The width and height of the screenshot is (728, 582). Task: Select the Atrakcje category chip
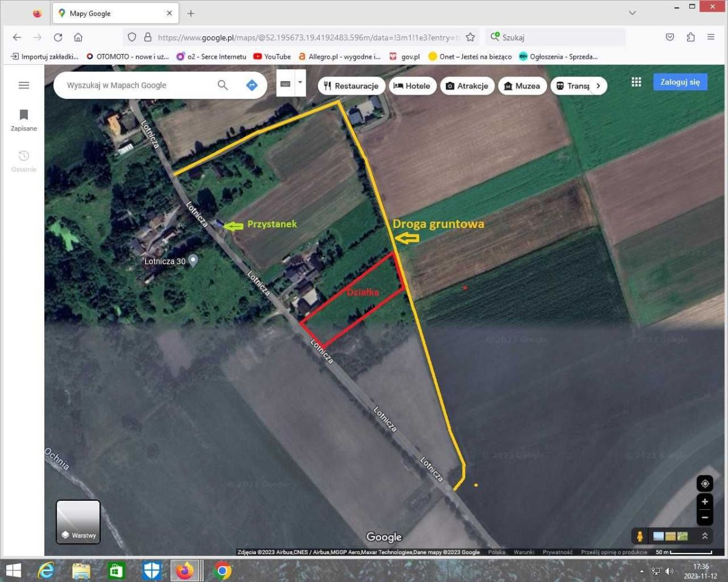click(x=467, y=85)
